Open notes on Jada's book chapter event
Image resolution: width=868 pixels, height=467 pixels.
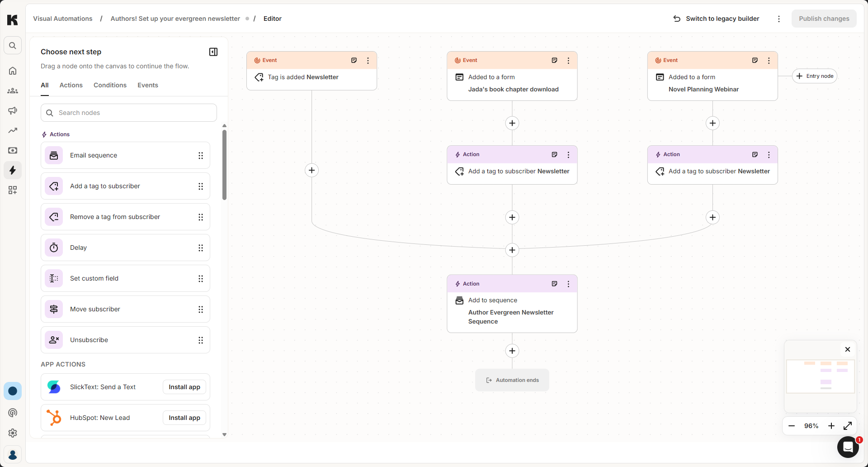pos(554,61)
